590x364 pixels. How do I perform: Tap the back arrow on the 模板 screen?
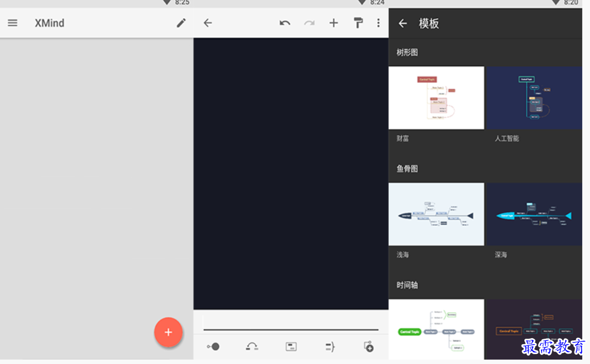[403, 23]
